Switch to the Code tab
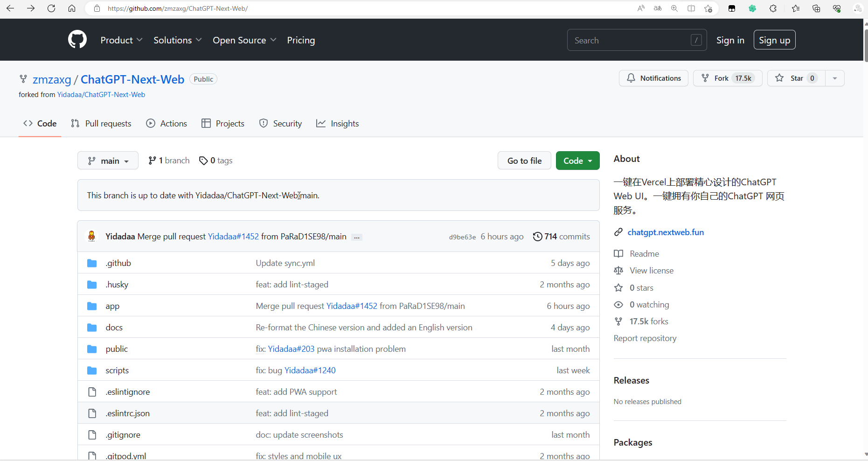 40,123
